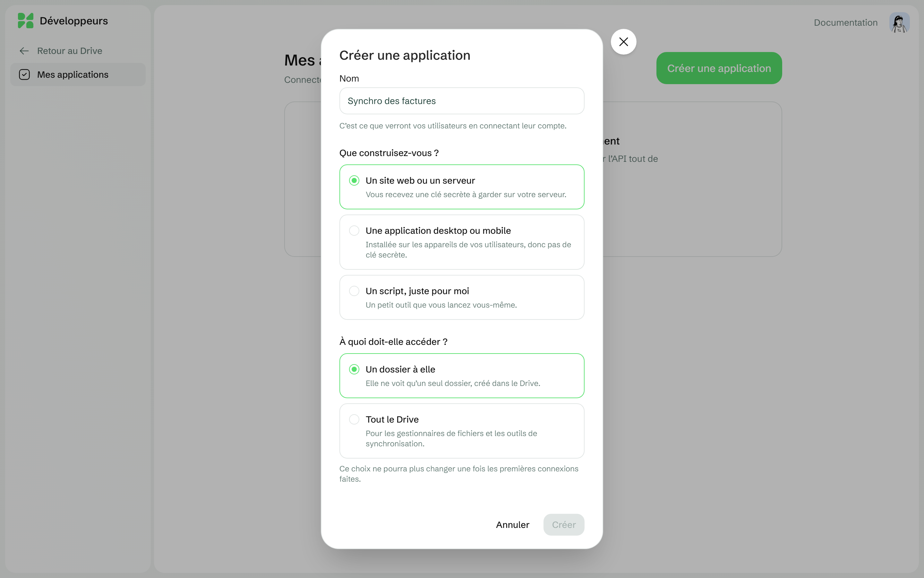Click text 'Vous recevez une clé secrète'

pos(466,195)
